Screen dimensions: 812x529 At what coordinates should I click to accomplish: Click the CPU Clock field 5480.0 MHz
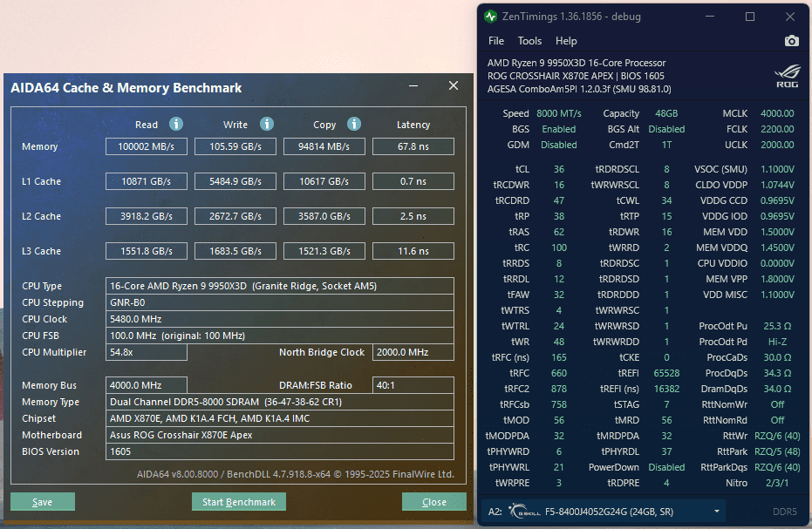pyautogui.click(x=280, y=319)
